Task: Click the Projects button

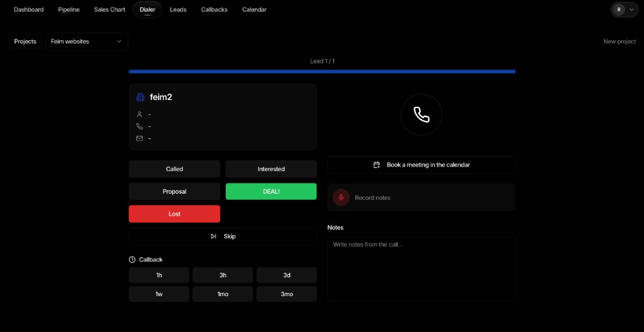Action: (25, 41)
